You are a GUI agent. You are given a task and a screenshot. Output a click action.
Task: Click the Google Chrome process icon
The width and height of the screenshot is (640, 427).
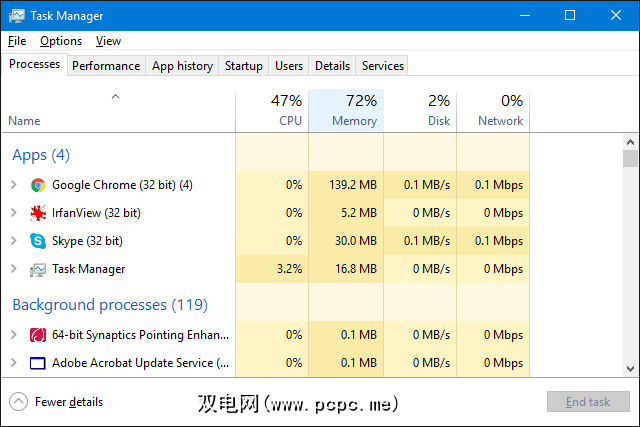pyautogui.click(x=38, y=185)
